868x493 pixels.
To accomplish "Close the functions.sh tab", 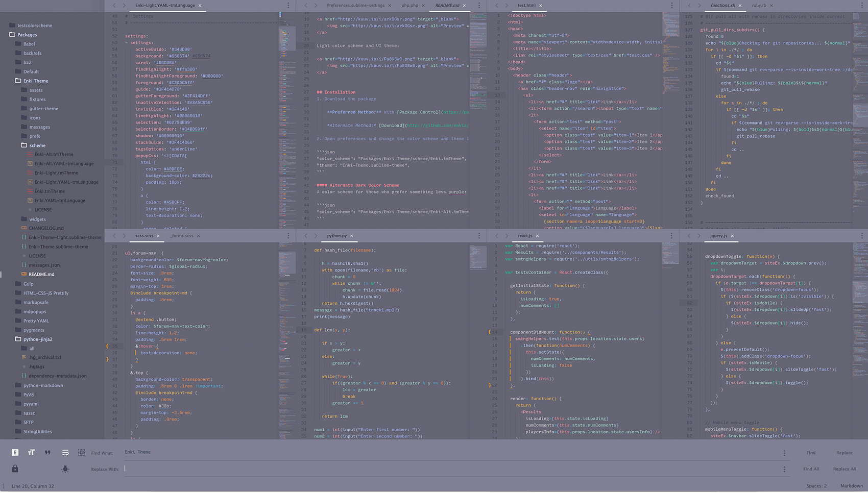I will [x=740, y=6].
